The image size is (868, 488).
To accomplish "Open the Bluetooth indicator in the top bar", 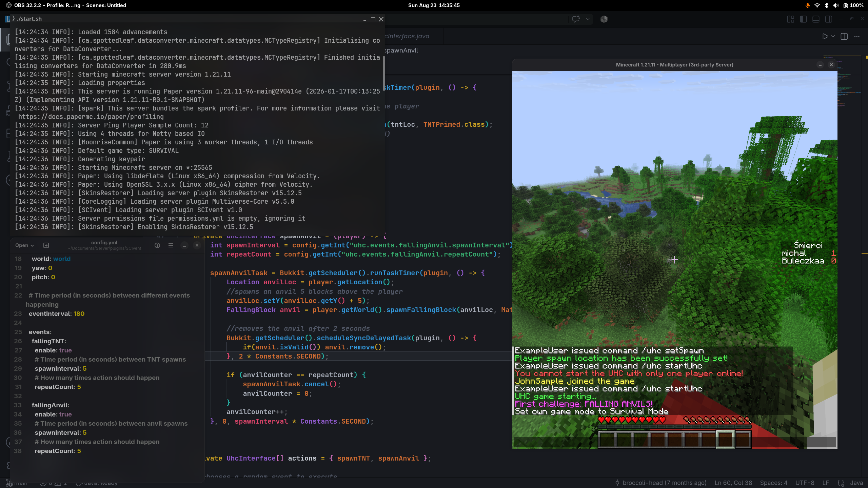I will click(827, 5).
